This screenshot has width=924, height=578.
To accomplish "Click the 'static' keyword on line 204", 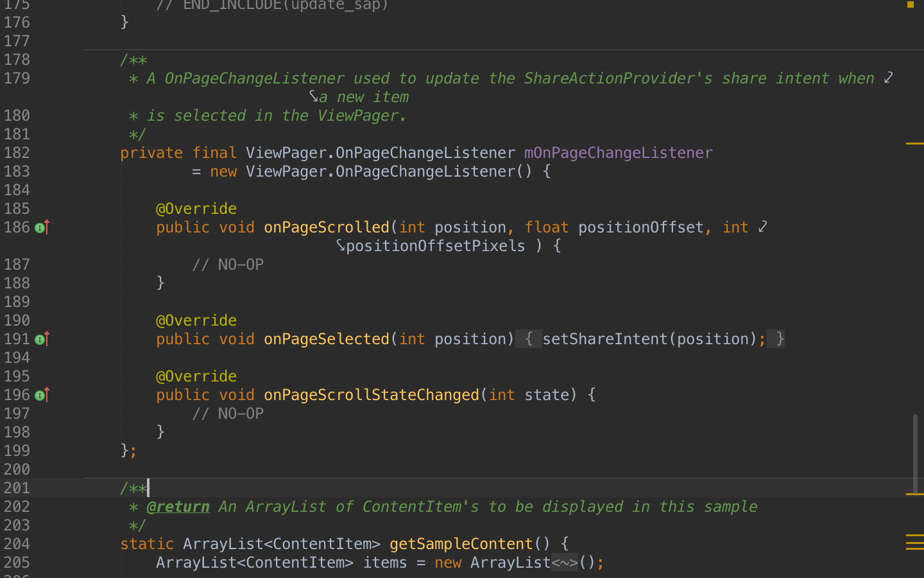I will point(147,544).
